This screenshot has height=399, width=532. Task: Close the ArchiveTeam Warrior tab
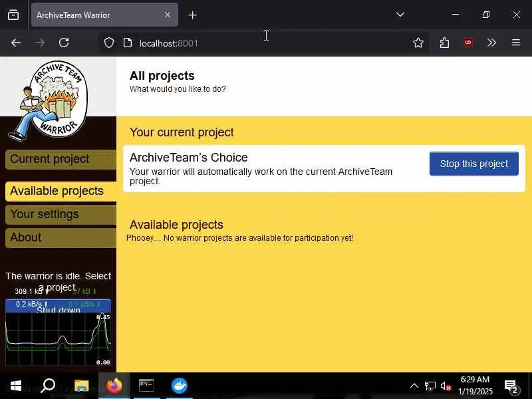pyautogui.click(x=168, y=15)
